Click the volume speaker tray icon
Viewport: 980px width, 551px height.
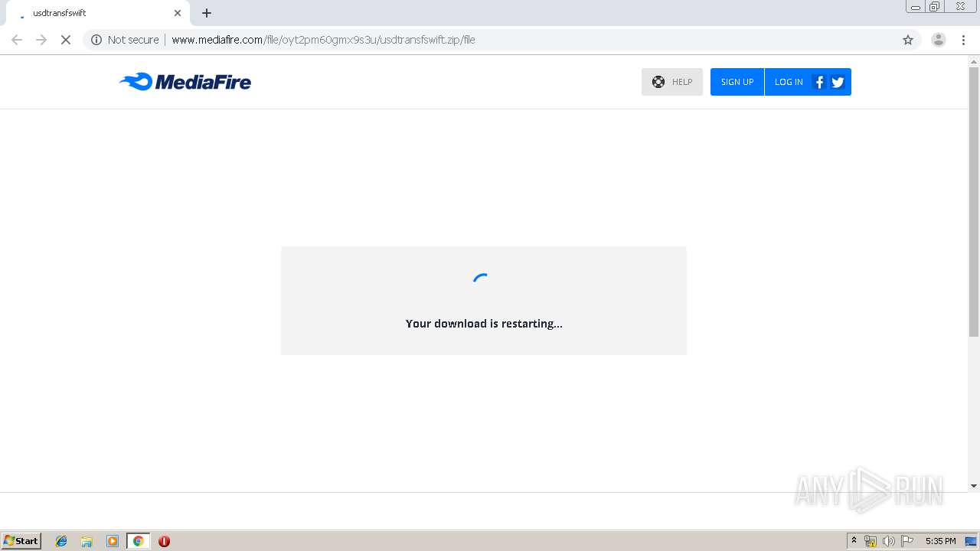[888, 541]
